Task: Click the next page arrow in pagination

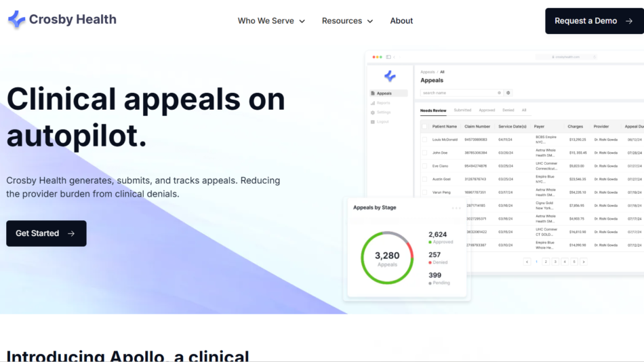Action: (x=584, y=262)
